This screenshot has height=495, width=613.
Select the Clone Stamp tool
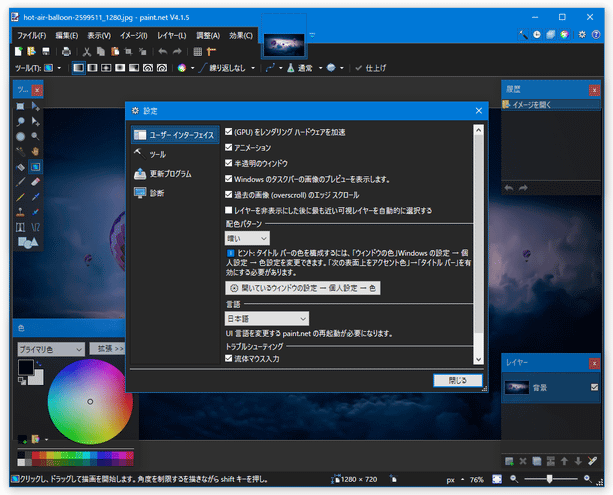pyautogui.click(x=20, y=212)
